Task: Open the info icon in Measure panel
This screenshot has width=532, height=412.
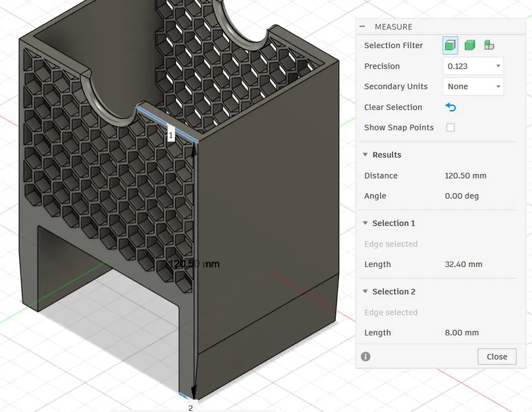Action: (x=365, y=357)
